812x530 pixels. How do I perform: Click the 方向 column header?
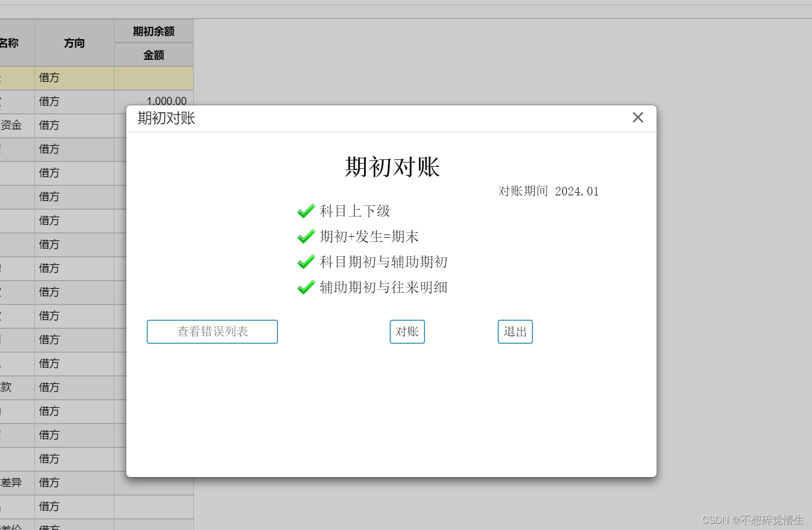click(x=74, y=43)
